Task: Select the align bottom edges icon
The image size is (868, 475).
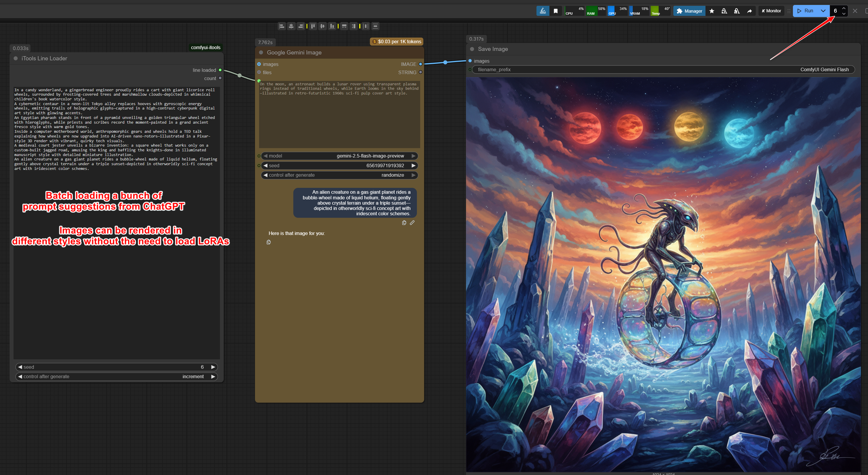Action: point(332,26)
